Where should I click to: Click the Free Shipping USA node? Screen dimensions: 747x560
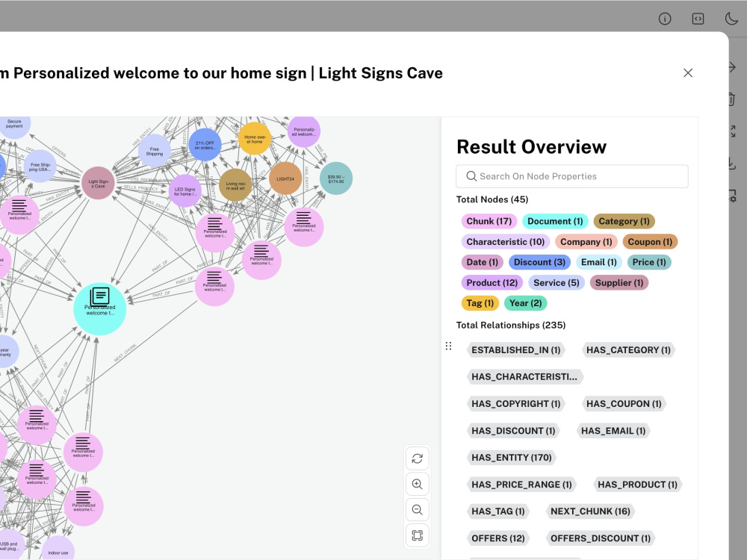tap(40, 167)
